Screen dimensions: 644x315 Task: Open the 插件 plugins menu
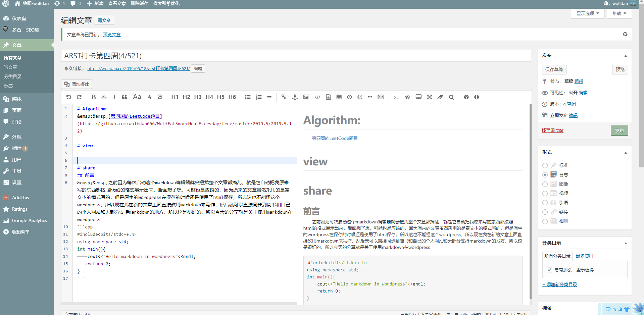click(x=27, y=148)
